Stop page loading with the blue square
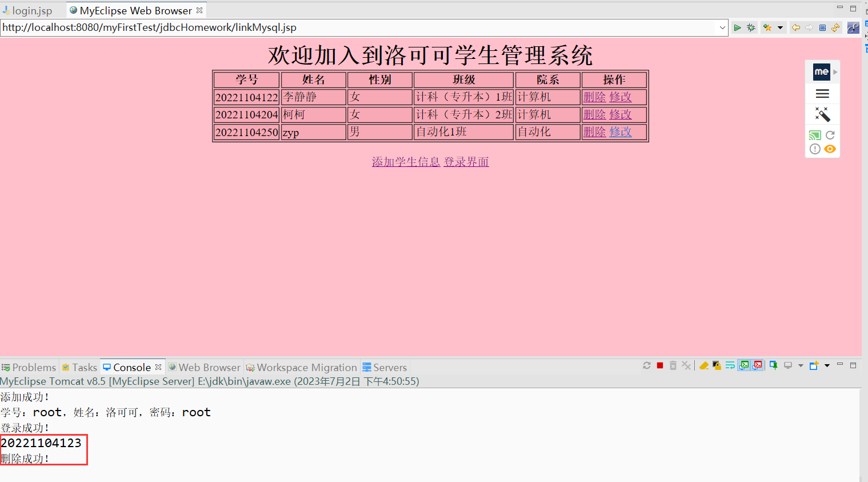This screenshot has height=482, width=868. (822, 27)
